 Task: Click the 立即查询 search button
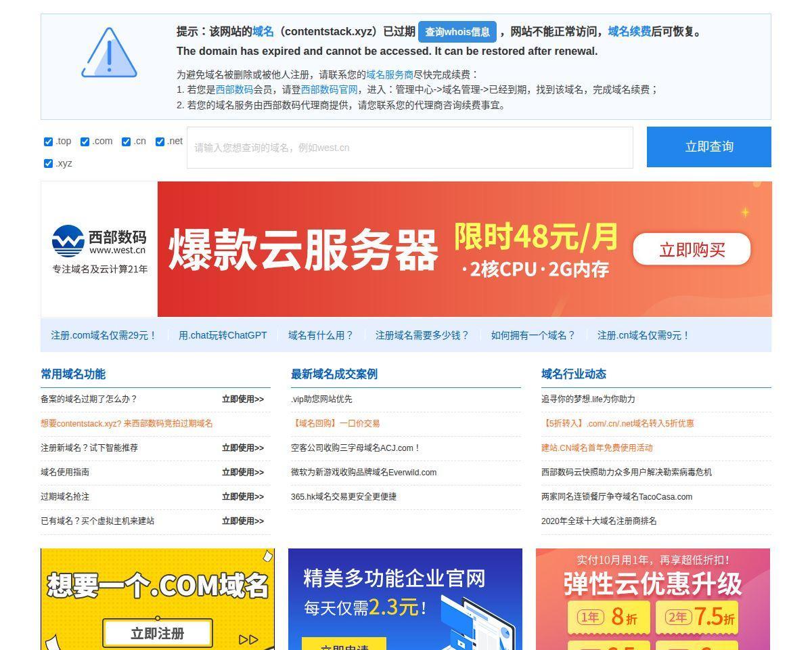[709, 146]
